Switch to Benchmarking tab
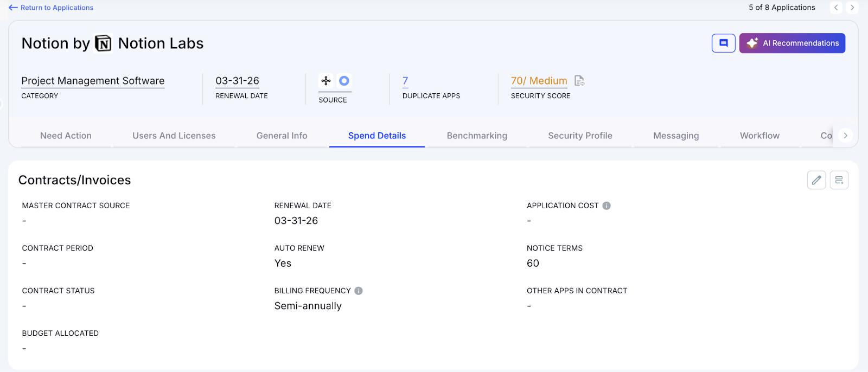Screen dimensions: 868x372 pos(477,136)
